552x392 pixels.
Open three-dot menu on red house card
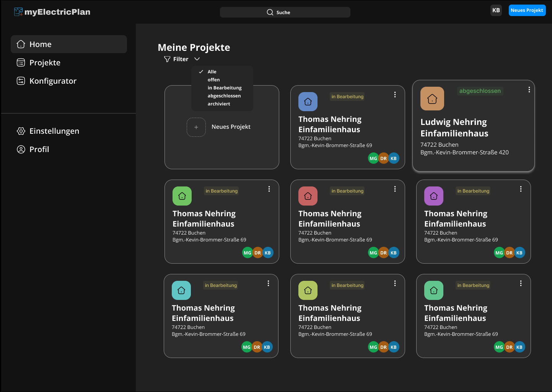click(x=395, y=189)
